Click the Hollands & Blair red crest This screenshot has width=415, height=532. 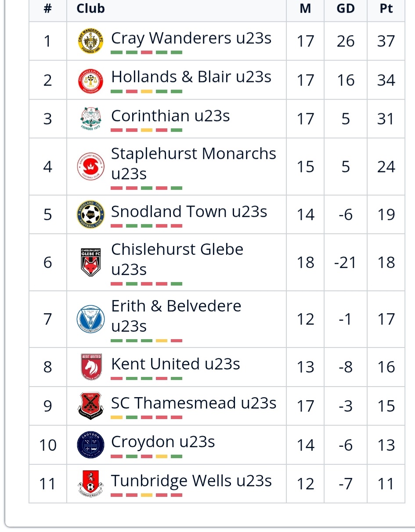[x=90, y=80]
